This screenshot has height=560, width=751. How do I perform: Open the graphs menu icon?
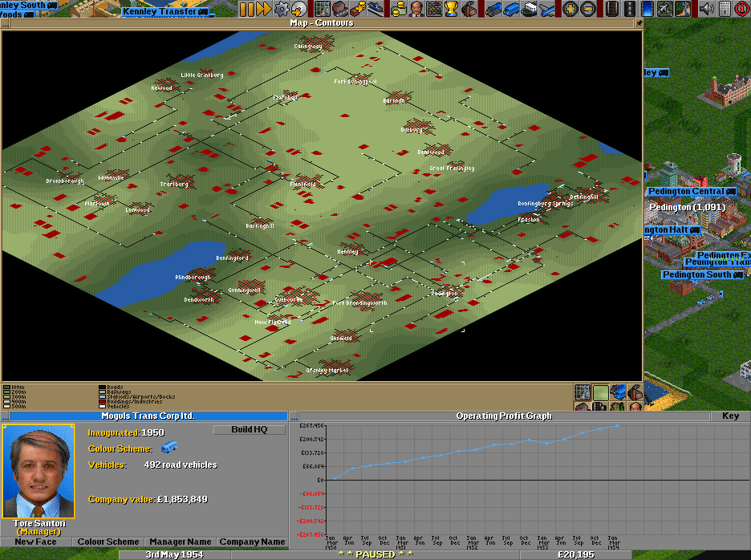coord(433,9)
